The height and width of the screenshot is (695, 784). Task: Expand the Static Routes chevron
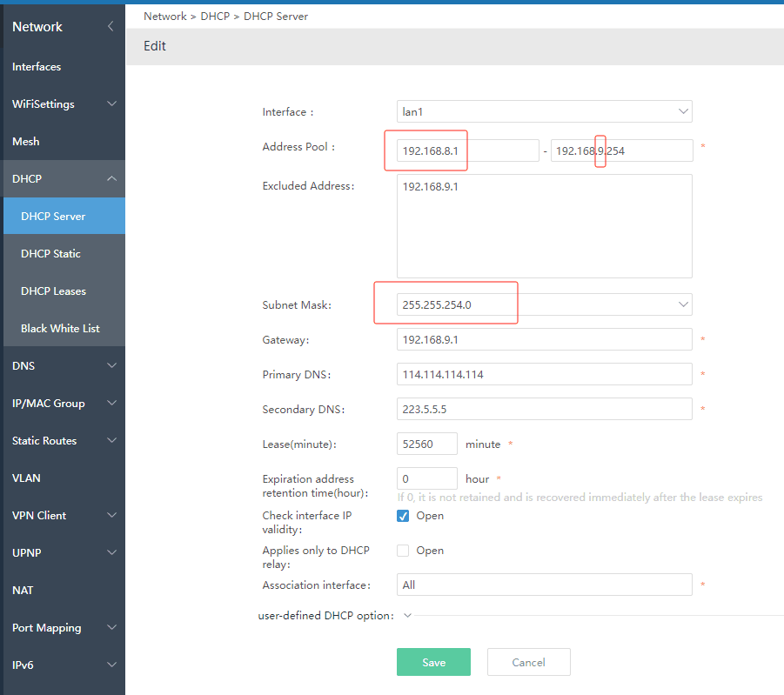tap(112, 440)
